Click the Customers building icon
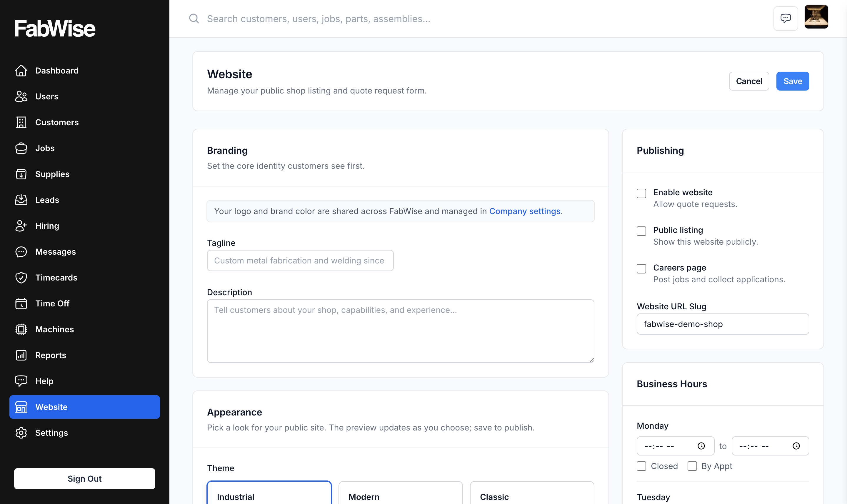This screenshot has width=847, height=504. [21, 122]
